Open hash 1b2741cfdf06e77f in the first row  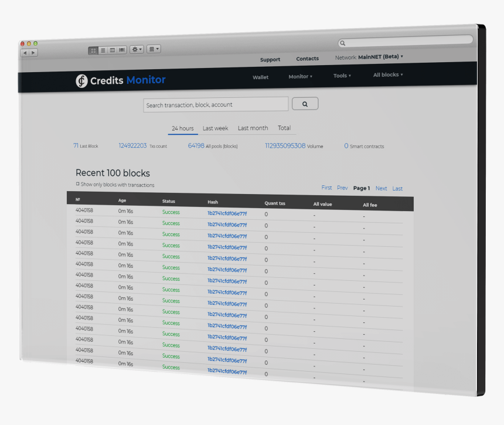[x=227, y=213]
